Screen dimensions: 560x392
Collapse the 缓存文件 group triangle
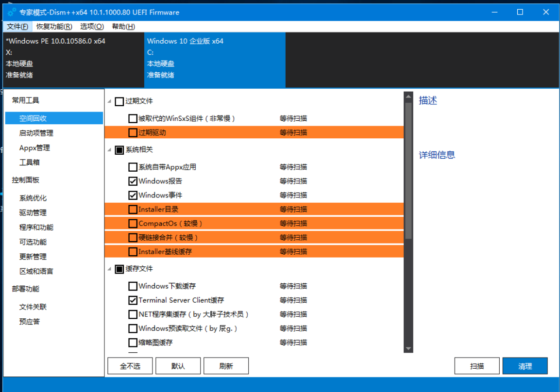[x=109, y=269]
